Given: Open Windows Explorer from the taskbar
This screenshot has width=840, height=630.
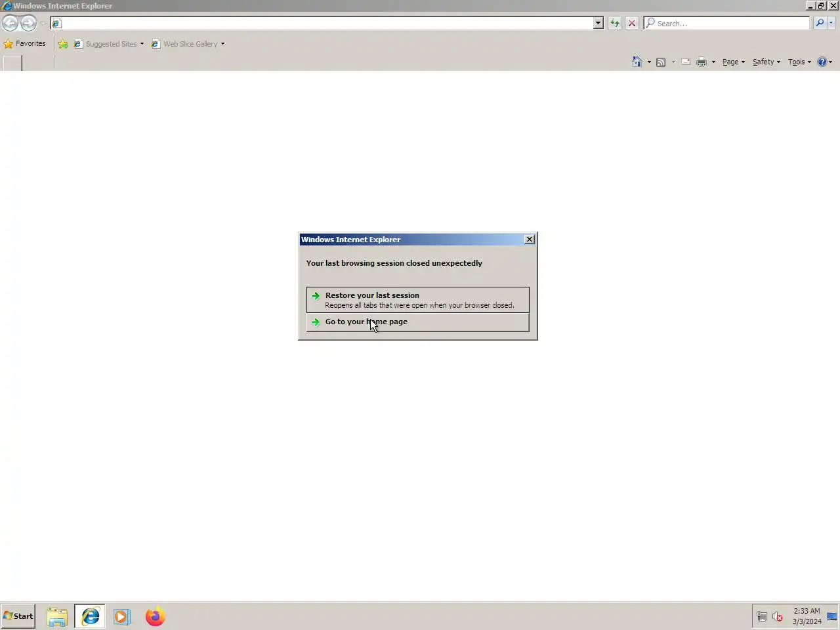Looking at the screenshot, I should (x=57, y=617).
